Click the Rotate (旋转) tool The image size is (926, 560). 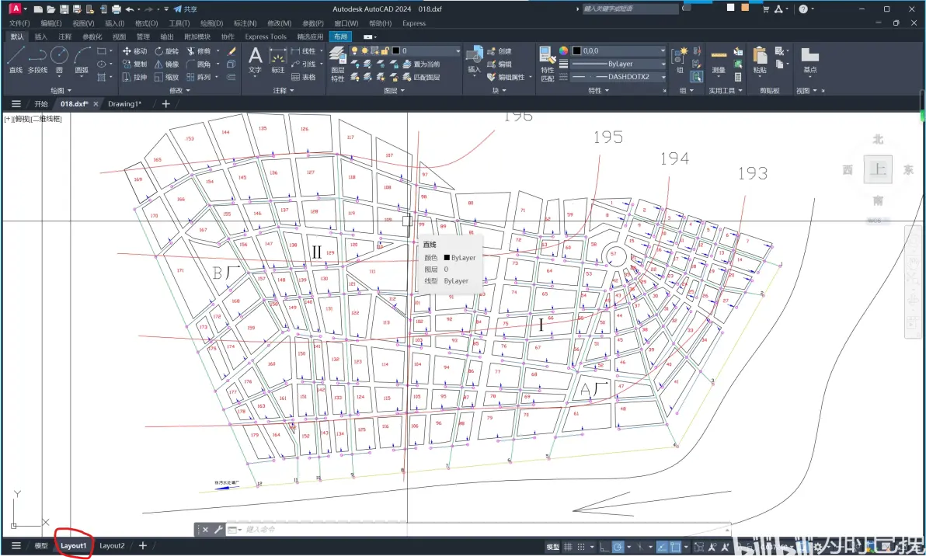click(166, 50)
